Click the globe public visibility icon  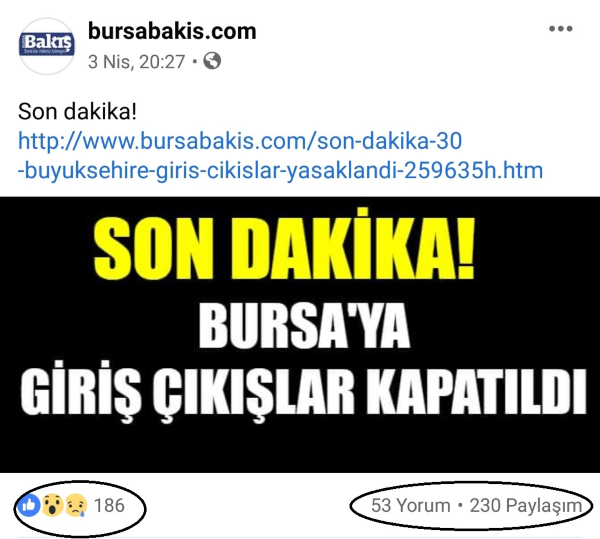pyautogui.click(x=212, y=61)
